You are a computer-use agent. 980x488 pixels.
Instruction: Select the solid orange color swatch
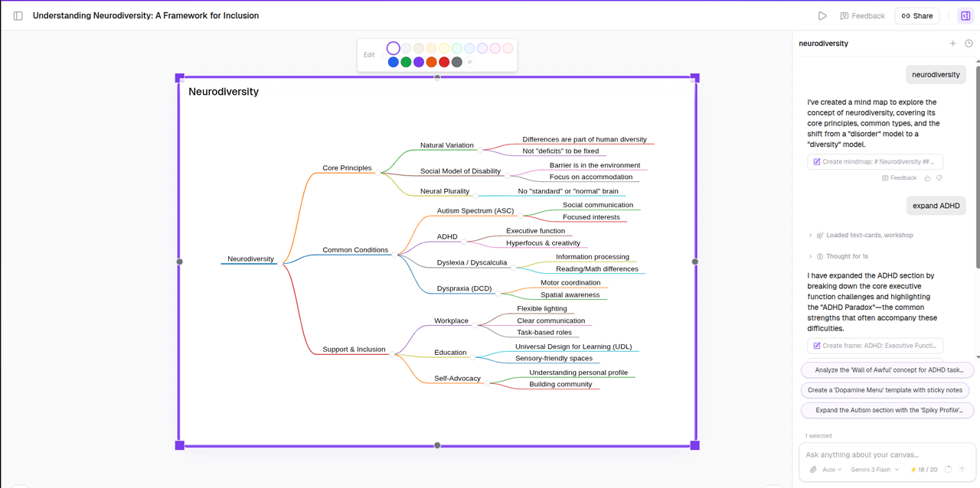tap(432, 62)
